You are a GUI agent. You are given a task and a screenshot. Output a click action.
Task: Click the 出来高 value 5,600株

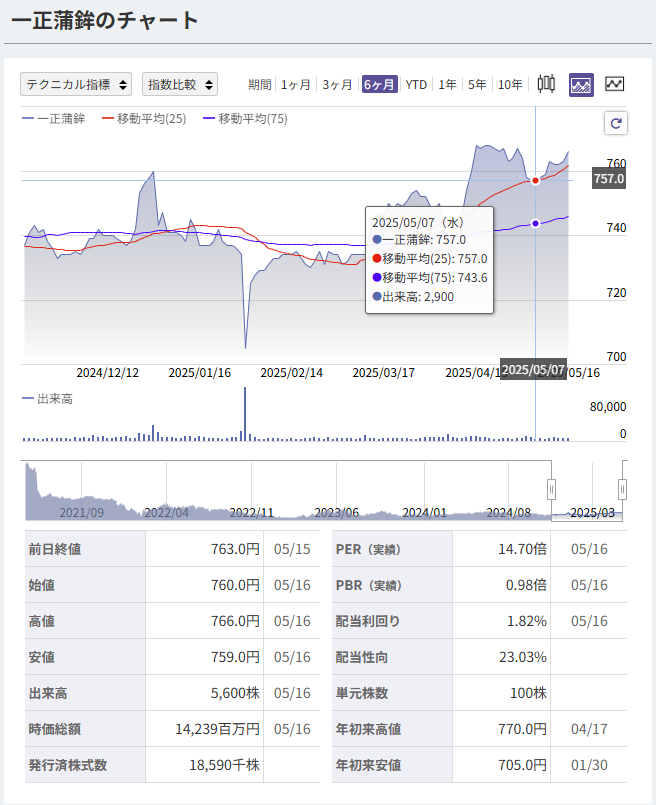pos(235,693)
